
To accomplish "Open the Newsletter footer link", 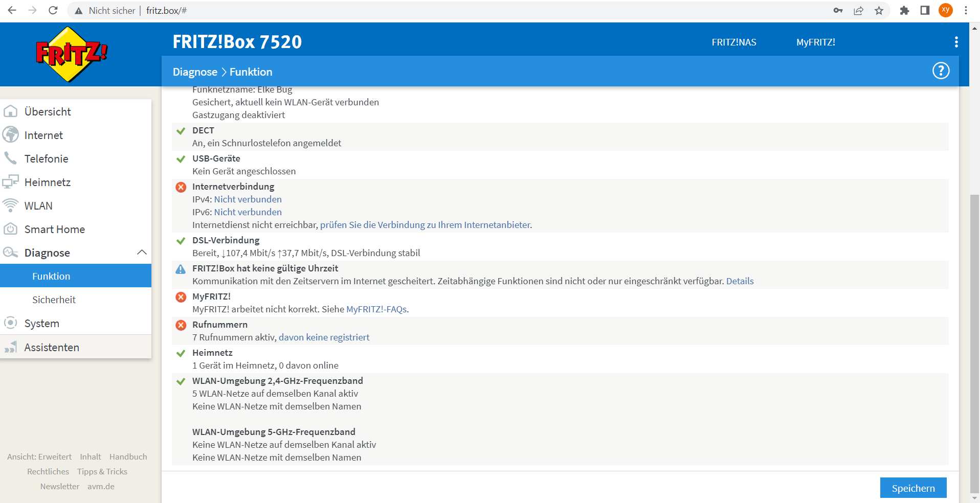I will click(60, 486).
